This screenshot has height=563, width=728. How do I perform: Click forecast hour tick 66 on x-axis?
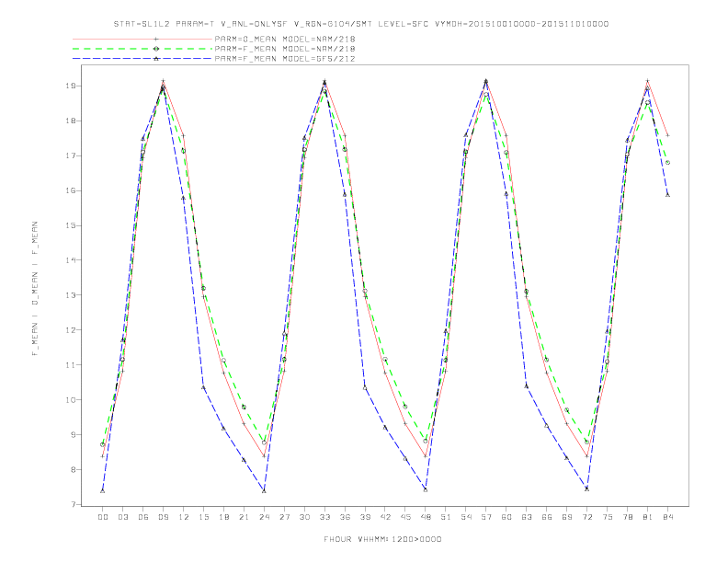coord(547,517)
